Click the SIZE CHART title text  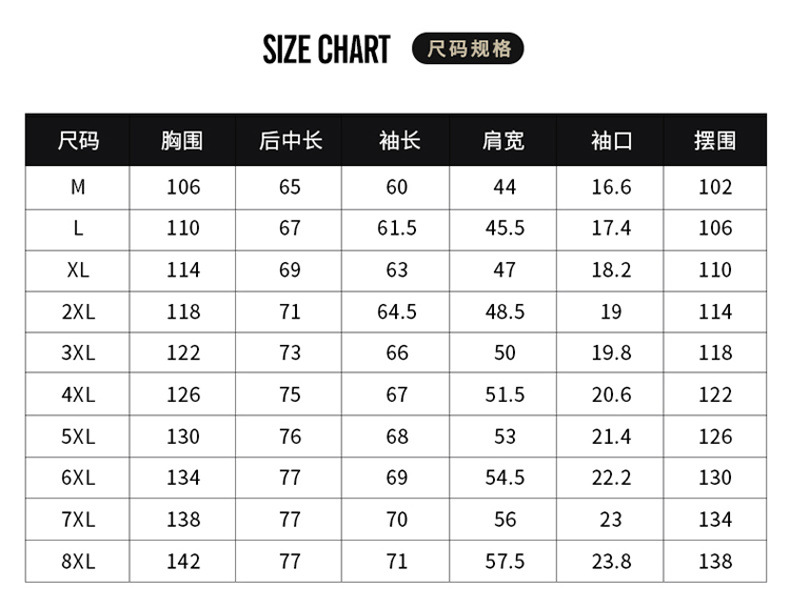click(326, 49)
